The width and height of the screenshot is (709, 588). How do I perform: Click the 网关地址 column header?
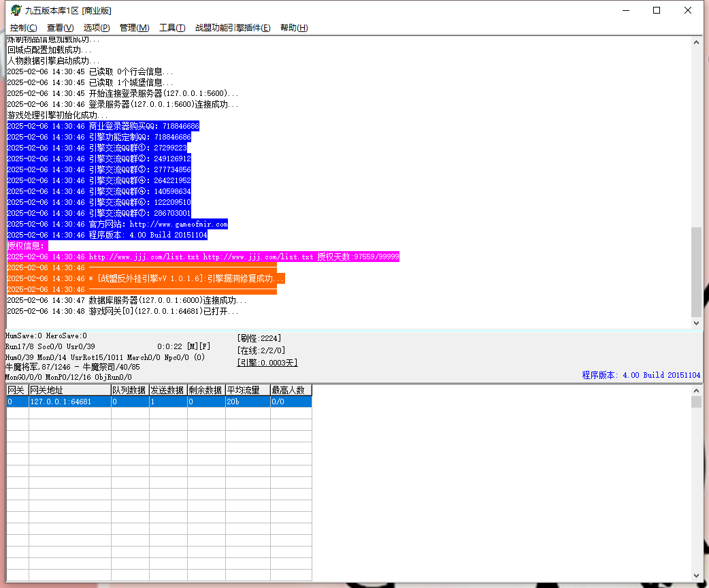[x=70, y=390]
